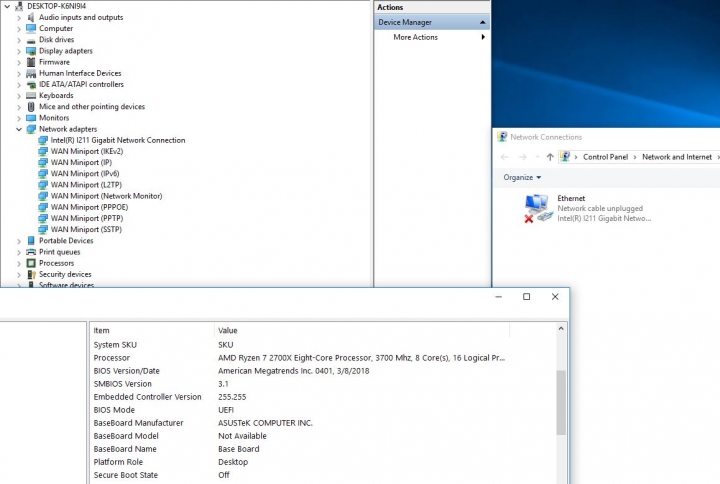Click the Processors icon
This screenshot has width=720, height=484.
coord(31,263)
